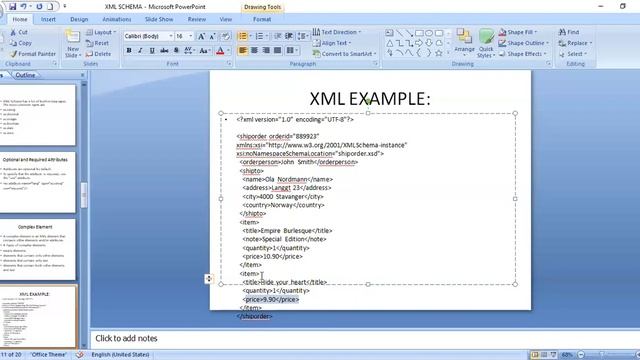Switch to Normal view icon in status bar
The width and height of the screenshot is (640, 360).
click(535, 355)
